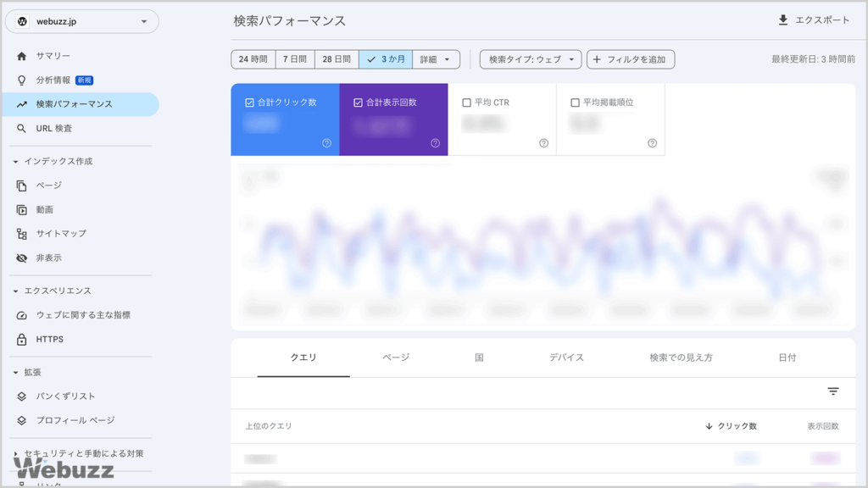This screenshot has width=868, height=488.
Task: Click the layers icon beside パンくずリスト
Action: tap(21, 396)
